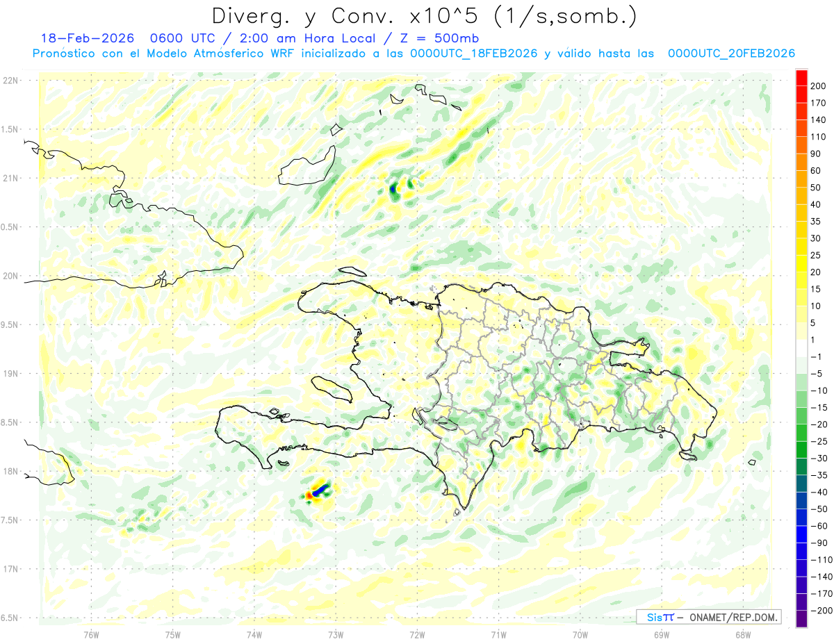The image size is (834, 644).
Task: Click the latitude axis label '21N'
Action: point(10,179)
